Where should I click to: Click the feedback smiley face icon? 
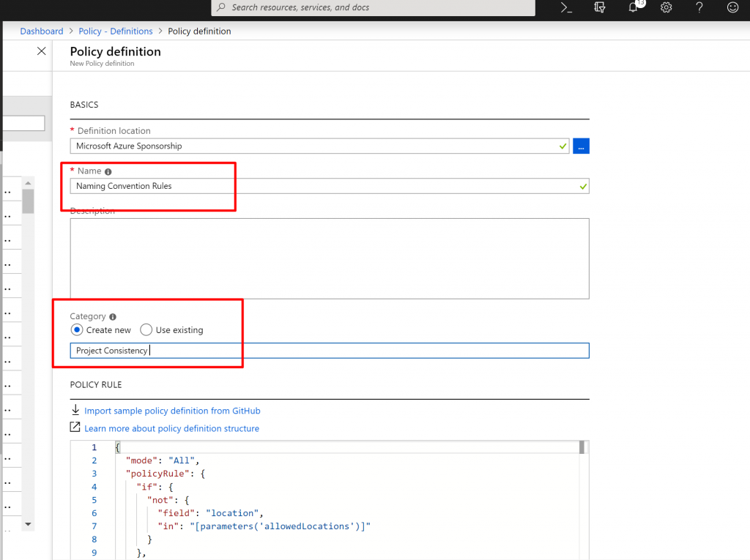click(732, 7)
